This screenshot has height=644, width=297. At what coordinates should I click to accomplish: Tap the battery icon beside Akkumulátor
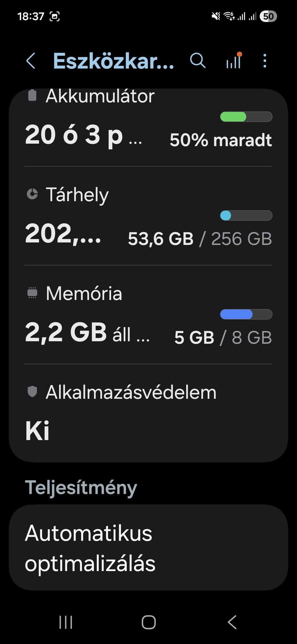(32, 96)
